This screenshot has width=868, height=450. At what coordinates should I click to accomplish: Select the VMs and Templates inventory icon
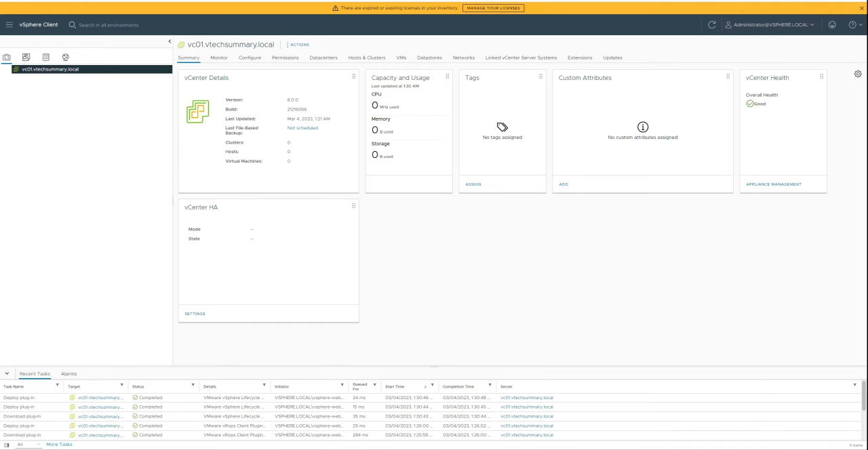(x=26, y=58)
